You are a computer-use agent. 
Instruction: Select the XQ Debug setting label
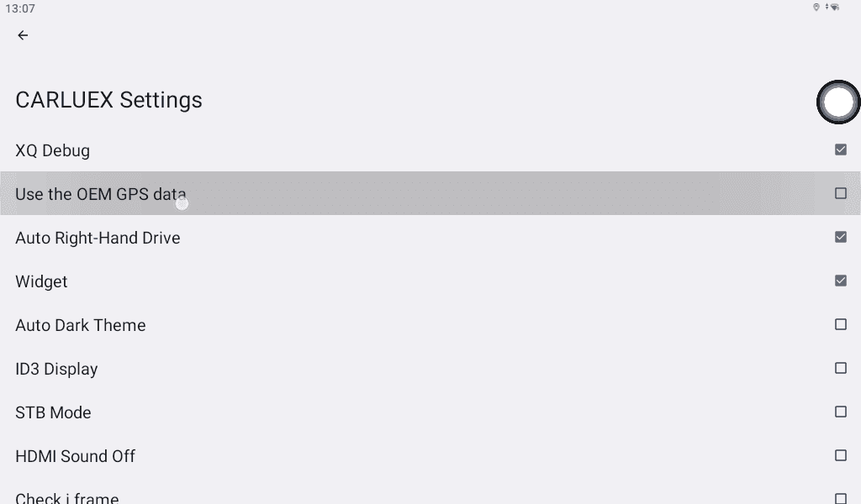pos(52,151)
